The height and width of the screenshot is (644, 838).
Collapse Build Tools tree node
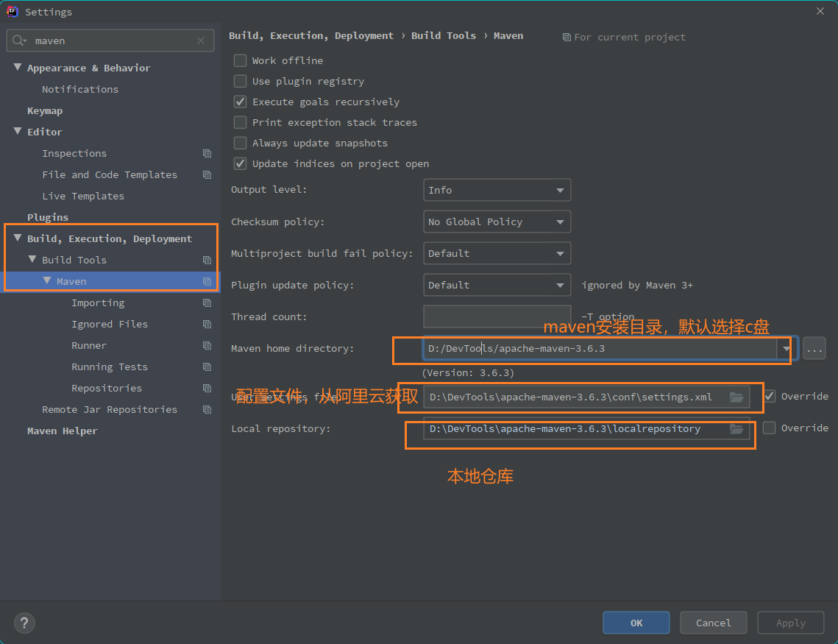(x=32, y=259)
